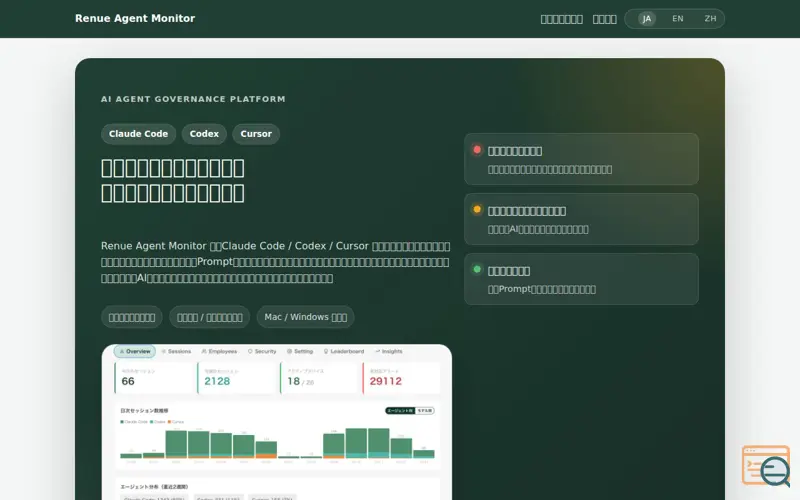Screen dimensions: 800x500
Task: Open the feature card mentioning Prompt
Action: pos(581,279)
